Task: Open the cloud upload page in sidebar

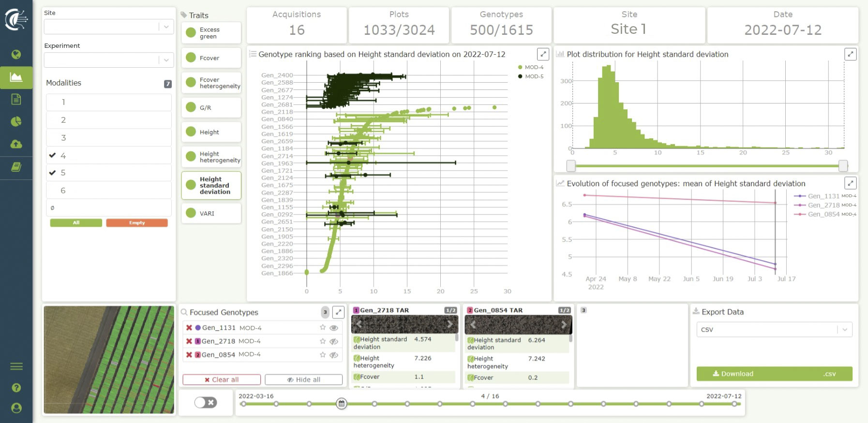Action: click(x=16, y=144)
